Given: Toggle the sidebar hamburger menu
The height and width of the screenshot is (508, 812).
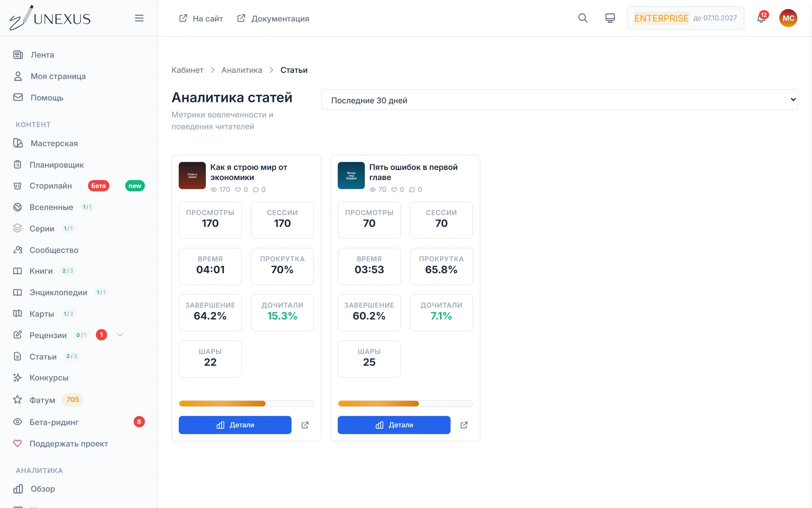Looking at the screenshot, I should 139,18.
